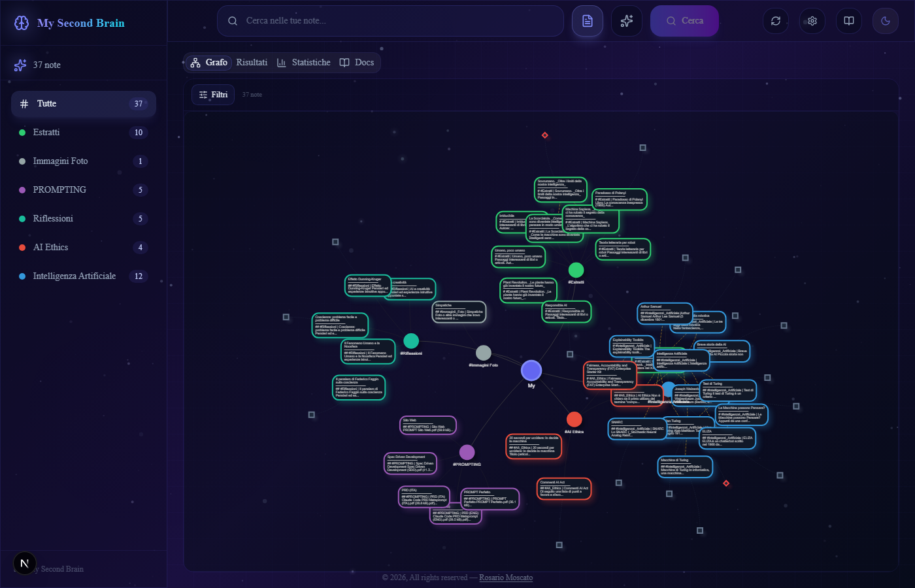Screen dimensions: 915x588
Task: Open the Simpatiche photo note card
Action: click(x=459, y=312)
